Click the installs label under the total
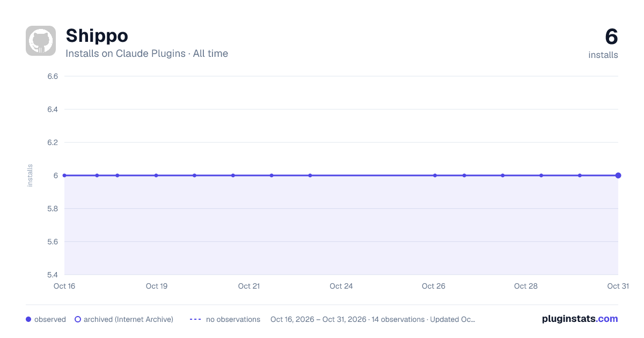Image resolution: width=644 pixels, height=338 pixels. pyautogui.click(x=603, y=55)
